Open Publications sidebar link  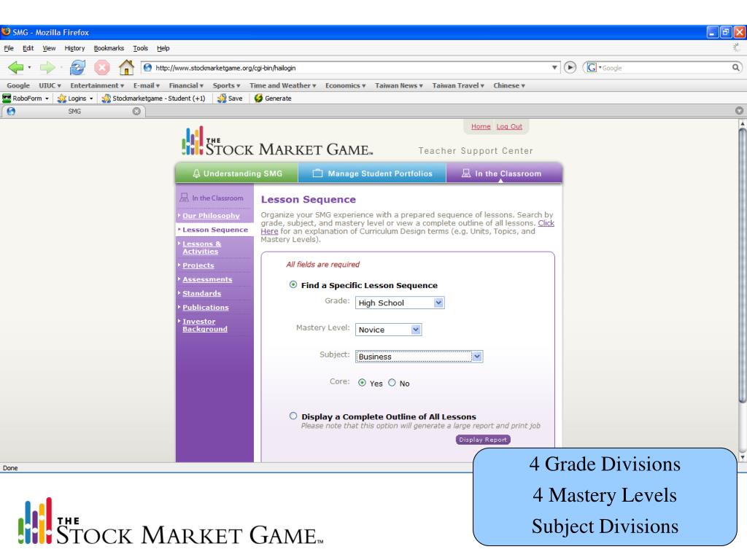205,307
